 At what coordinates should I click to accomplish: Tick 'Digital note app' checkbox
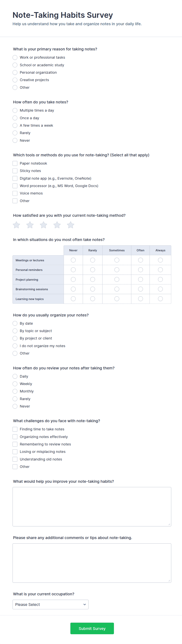15,178
